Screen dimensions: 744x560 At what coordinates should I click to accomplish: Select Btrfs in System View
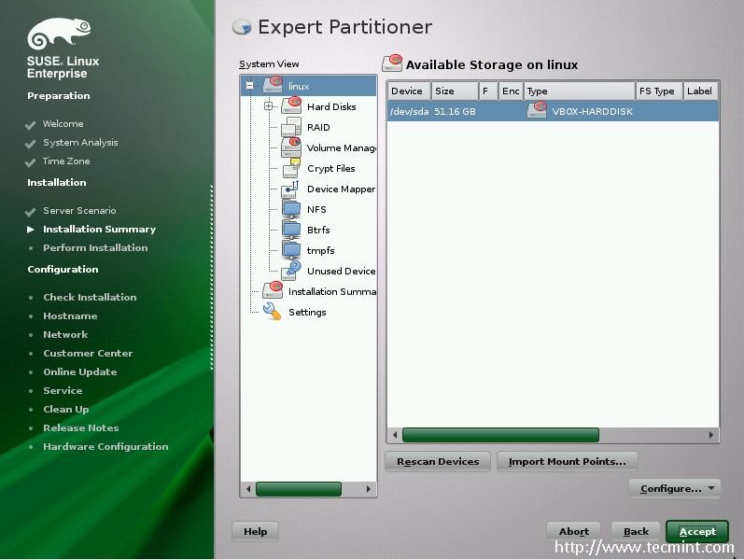coord(318,230)
